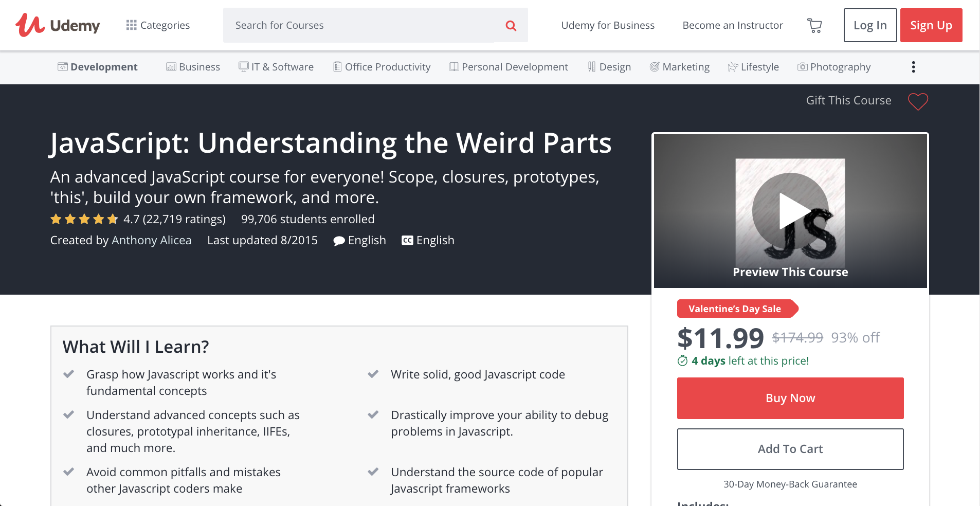Click 'Write solid, good Javascript code' text

click(x=478, y=374)
